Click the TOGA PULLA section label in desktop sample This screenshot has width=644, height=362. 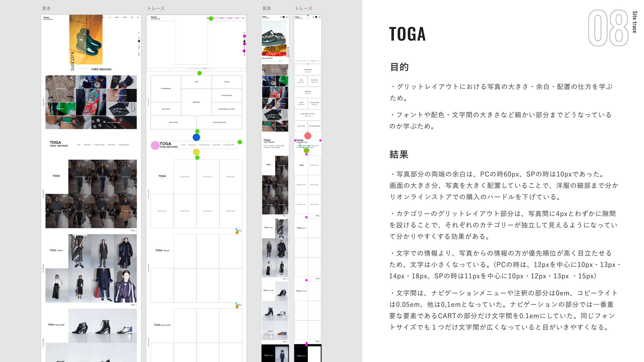56,250
